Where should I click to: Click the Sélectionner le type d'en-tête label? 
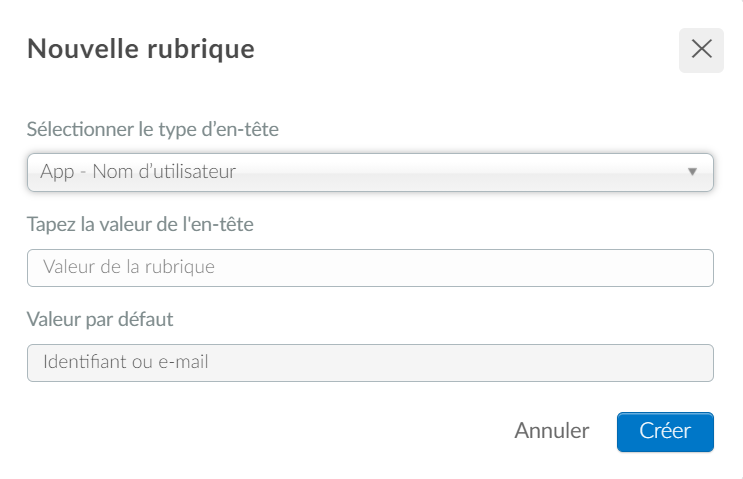(153, 129)
